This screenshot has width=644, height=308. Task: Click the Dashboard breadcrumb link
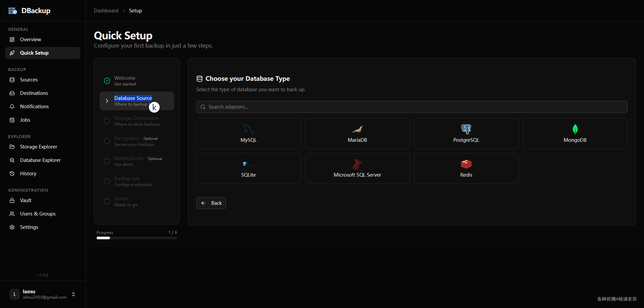[x=106, y=11]
